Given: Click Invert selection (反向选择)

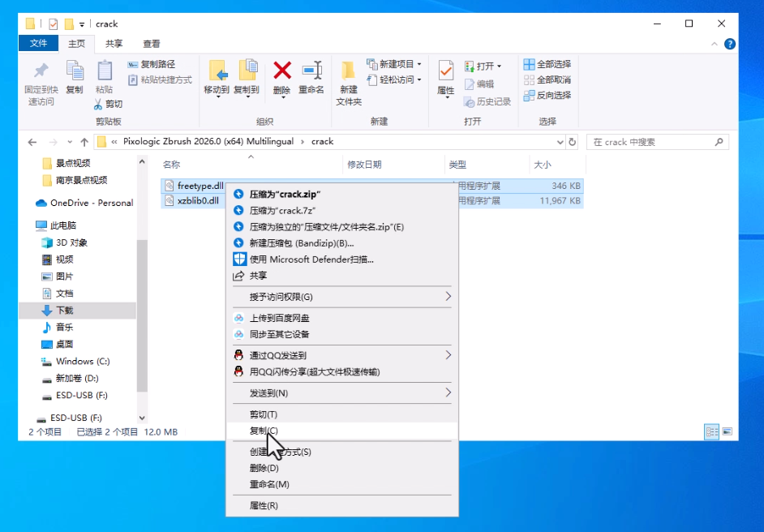Looking at the screenshot, I should point(547,96).
